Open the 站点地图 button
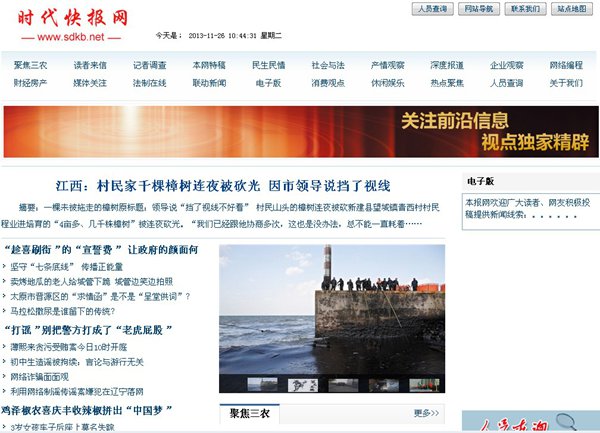Viewport: 600px width, 433px height. 572,9
